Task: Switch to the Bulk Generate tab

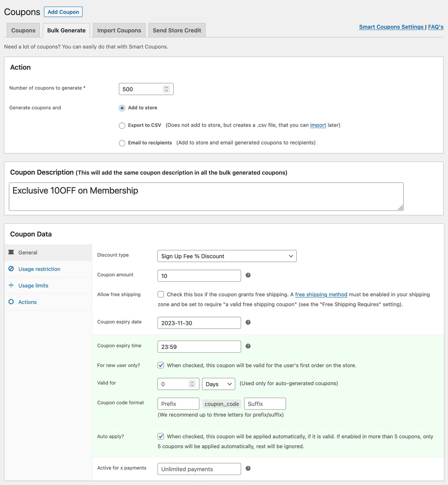Action: [x=66, y=30]
